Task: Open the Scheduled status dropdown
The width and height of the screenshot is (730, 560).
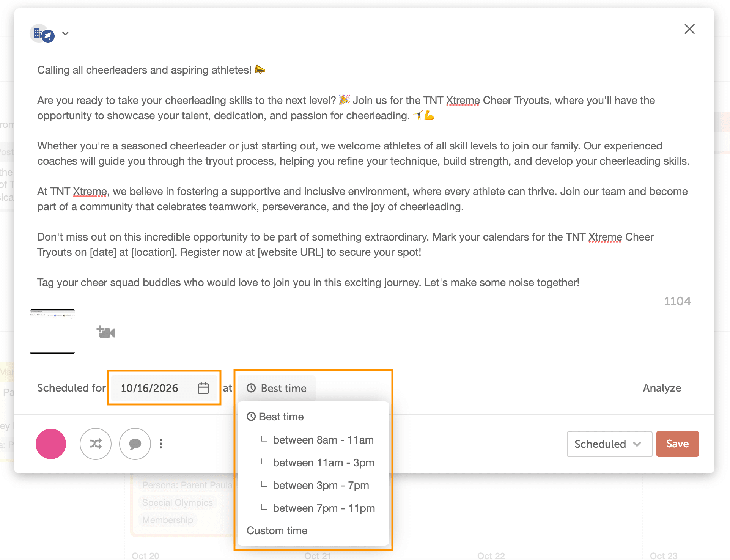Action: coord(609,444)
